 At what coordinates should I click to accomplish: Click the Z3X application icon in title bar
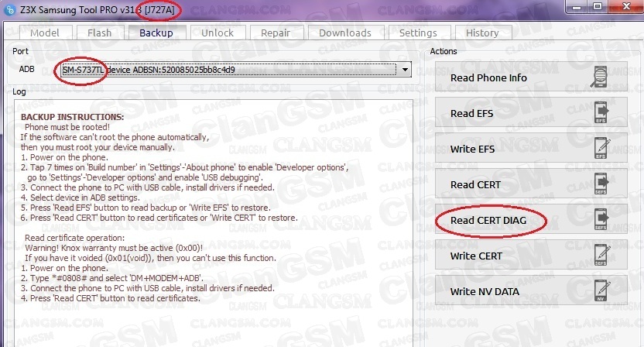tap(10, 10)
